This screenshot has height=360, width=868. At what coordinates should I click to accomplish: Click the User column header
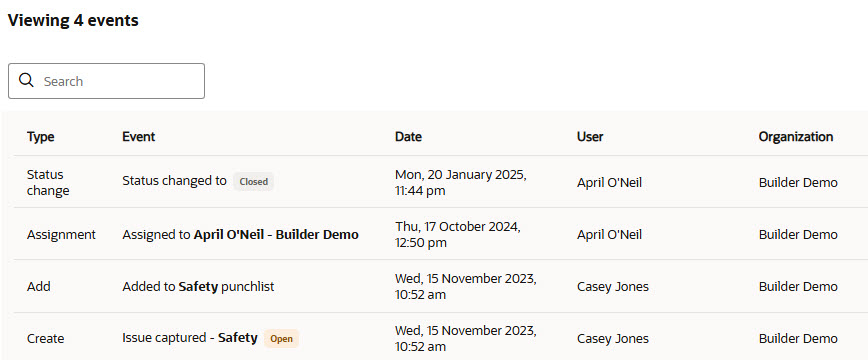tap(590, 137)
